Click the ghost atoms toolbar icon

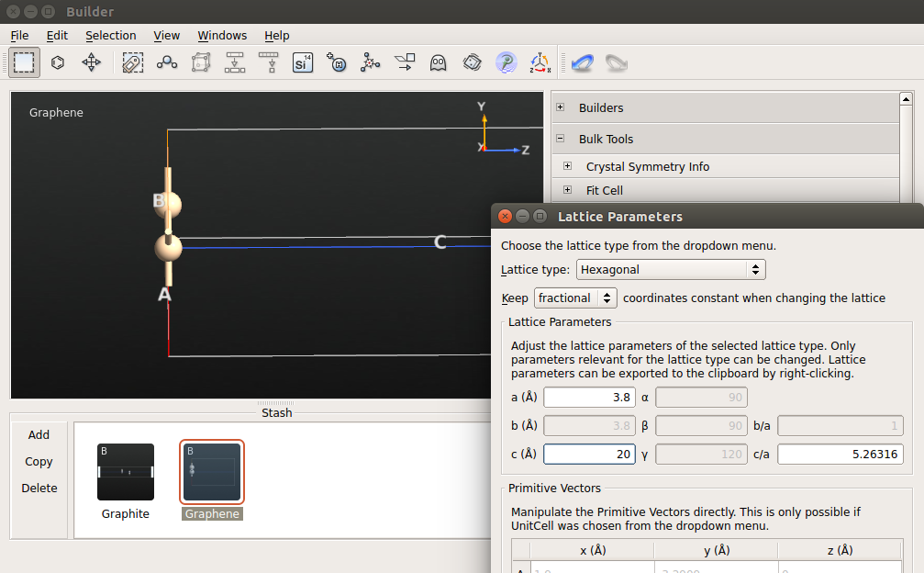click(x=438, y=62)
